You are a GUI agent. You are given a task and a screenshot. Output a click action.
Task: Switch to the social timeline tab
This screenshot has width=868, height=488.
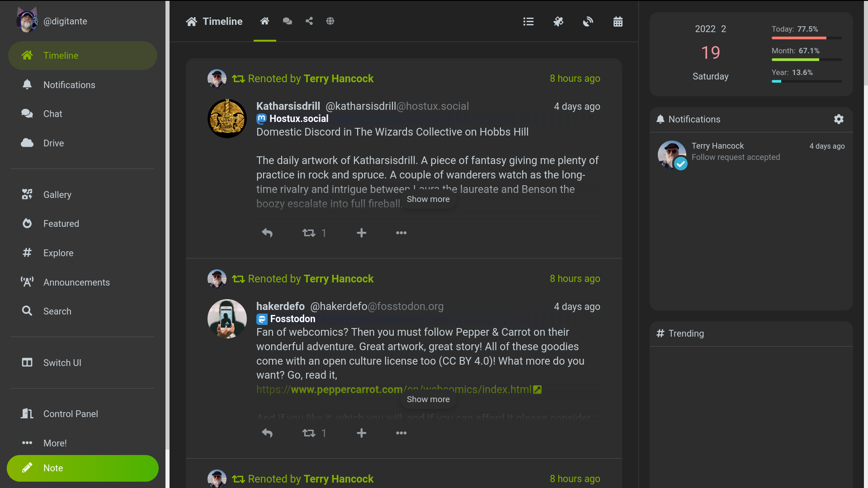(x=309, y=21)
